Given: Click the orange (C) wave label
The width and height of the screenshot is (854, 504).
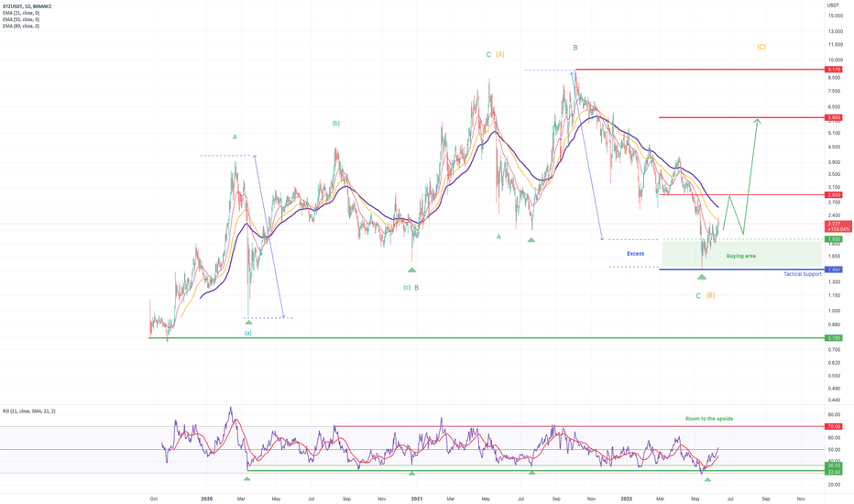Looking at the screenshot, I should tap(761, 47).
